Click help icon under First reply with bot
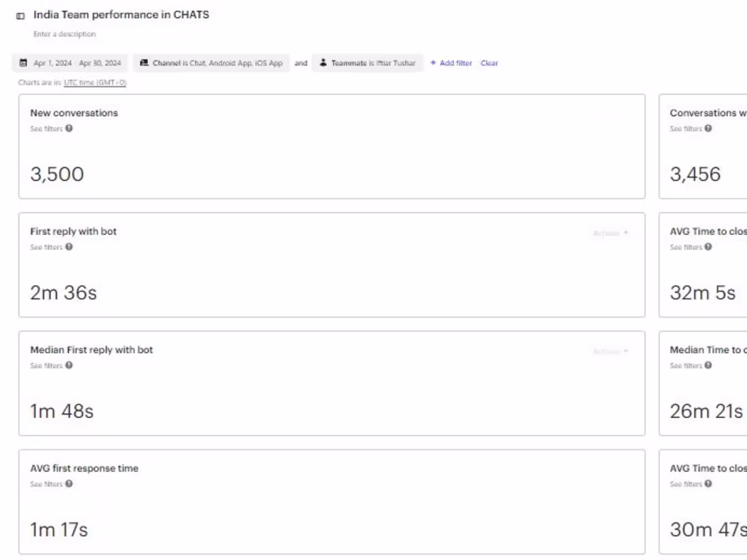This screenshot has width=747, height=560. pyautogui.click(x=69, y=246)
